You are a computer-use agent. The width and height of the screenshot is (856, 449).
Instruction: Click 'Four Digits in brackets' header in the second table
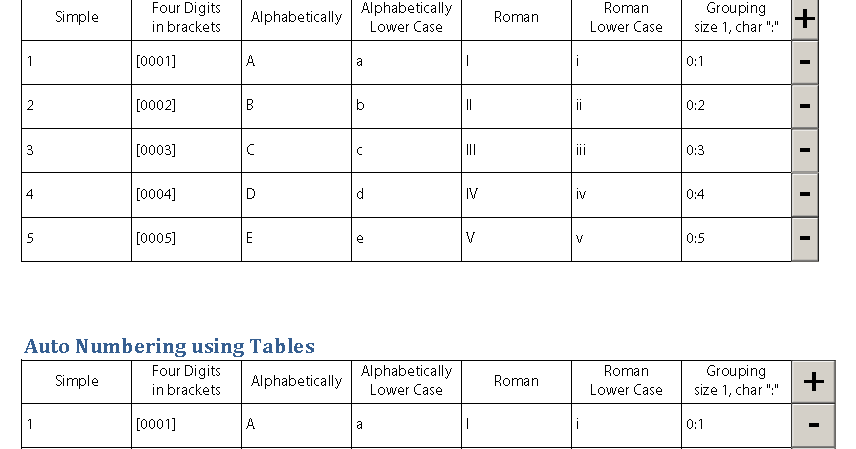[186, 381]
